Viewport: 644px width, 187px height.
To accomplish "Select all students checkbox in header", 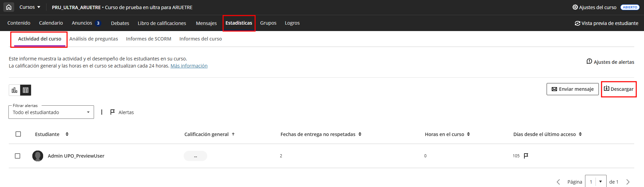I will click(x=18, y=134).
